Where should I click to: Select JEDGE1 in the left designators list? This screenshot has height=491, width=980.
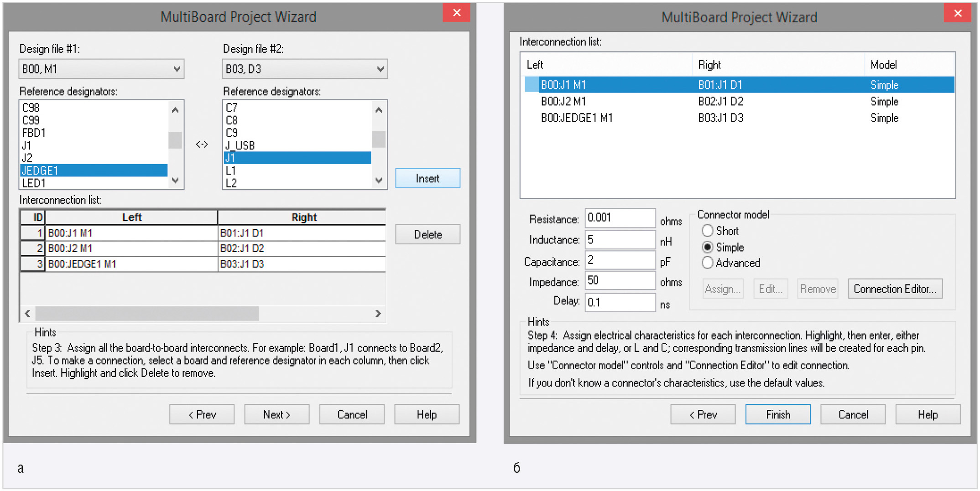coord(94,171)
